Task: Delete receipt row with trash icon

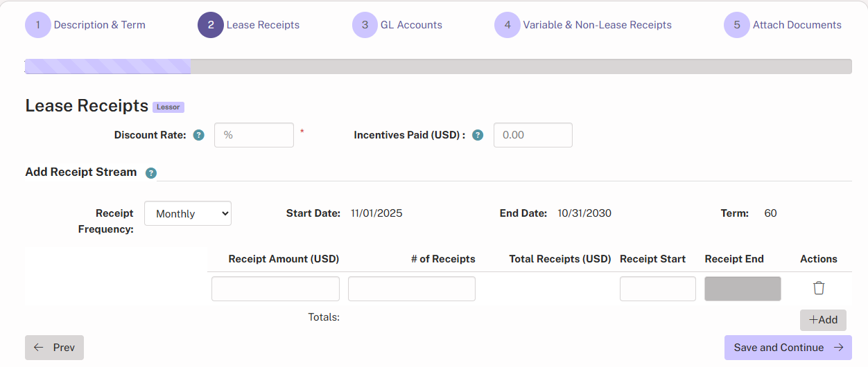Action: point(819,288)
